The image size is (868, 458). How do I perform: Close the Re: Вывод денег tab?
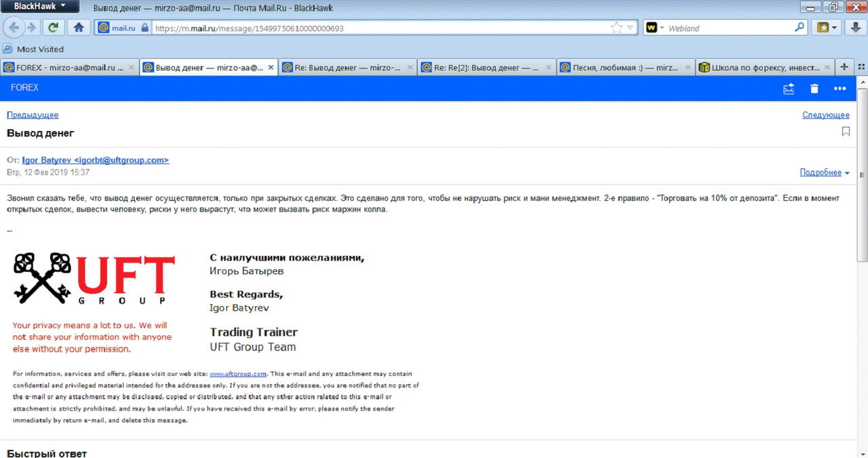coord(410,67)
